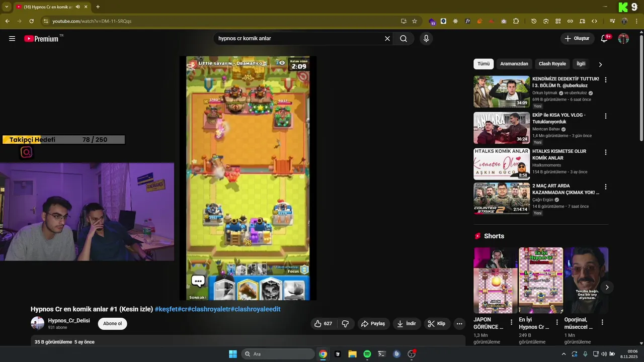Bookmark page with the star icon

pyautogui.click(x=415, y=21)
